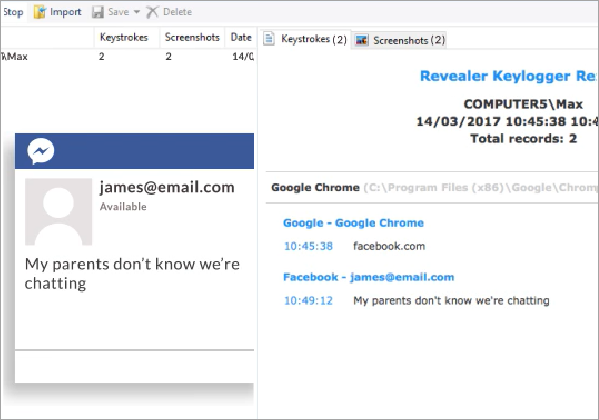This screenshot has width=599, height=420.
Task: Click the Delete X icon
Action: pos(152,12)
